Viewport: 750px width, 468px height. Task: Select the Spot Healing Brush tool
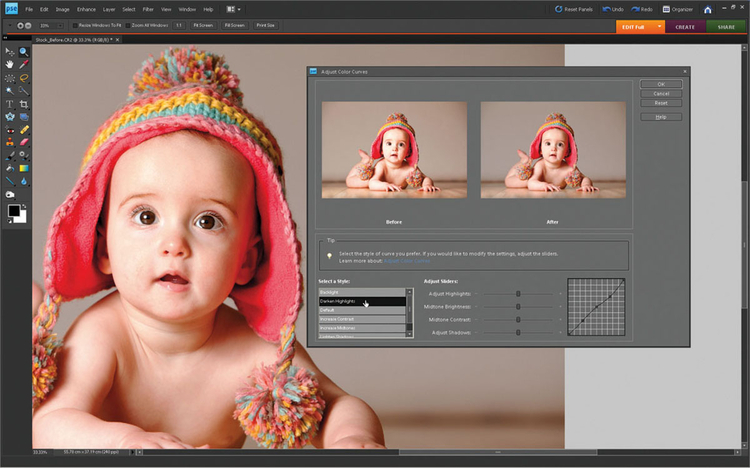tap(23, 130)
